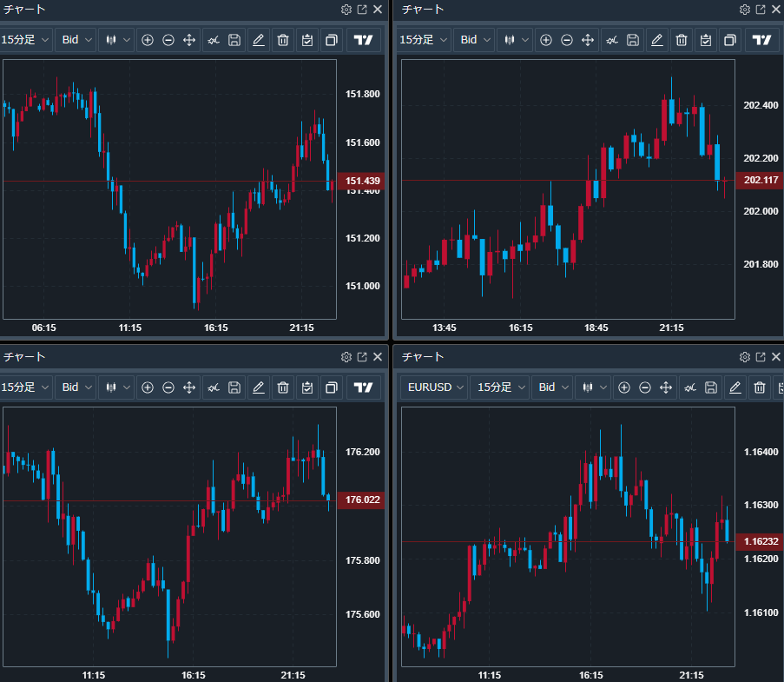Click the move/pan icon in the bottom-left chart
The image size is (784, 682).
189,387
